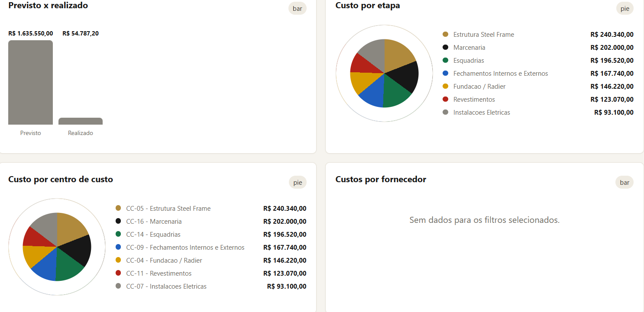Click the bar badge on Custos por fornecedor

[x=625, y=183]
